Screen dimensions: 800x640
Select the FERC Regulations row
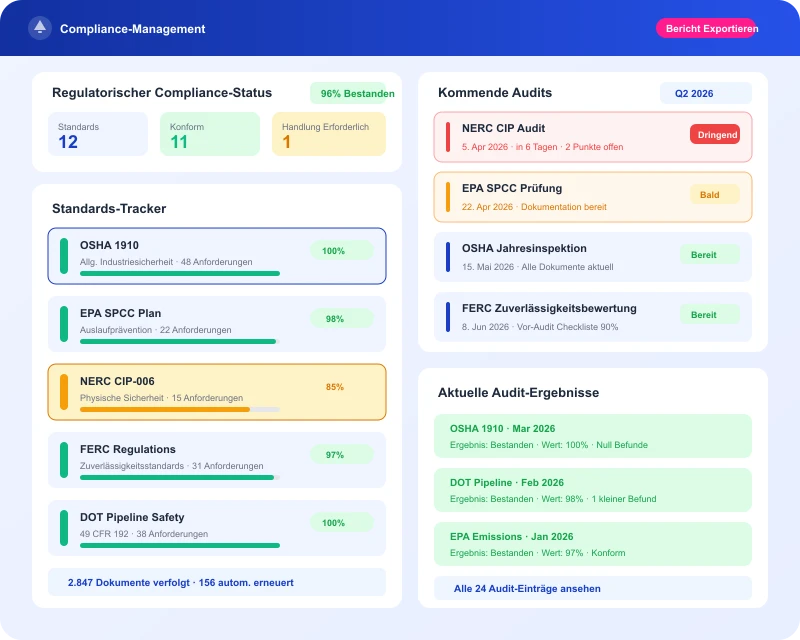[x=217, y=460]
